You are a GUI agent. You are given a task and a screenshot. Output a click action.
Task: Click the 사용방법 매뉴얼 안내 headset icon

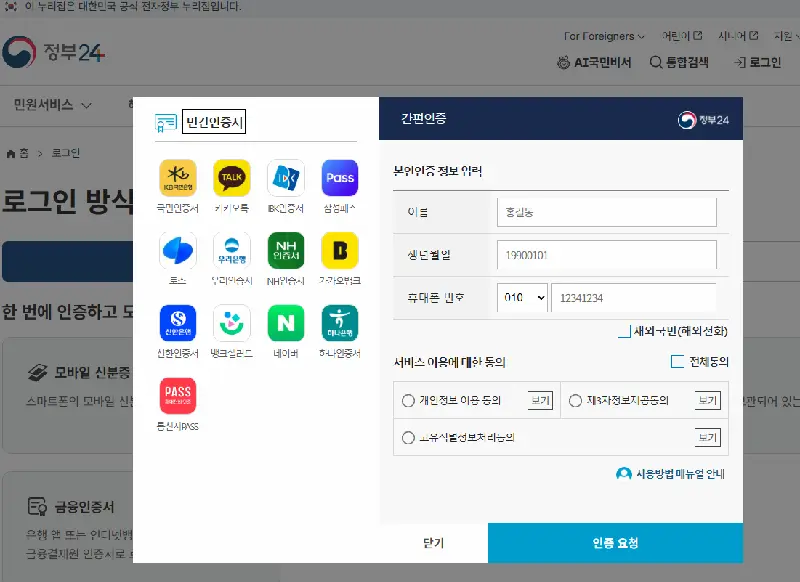(x=623, y=474)
